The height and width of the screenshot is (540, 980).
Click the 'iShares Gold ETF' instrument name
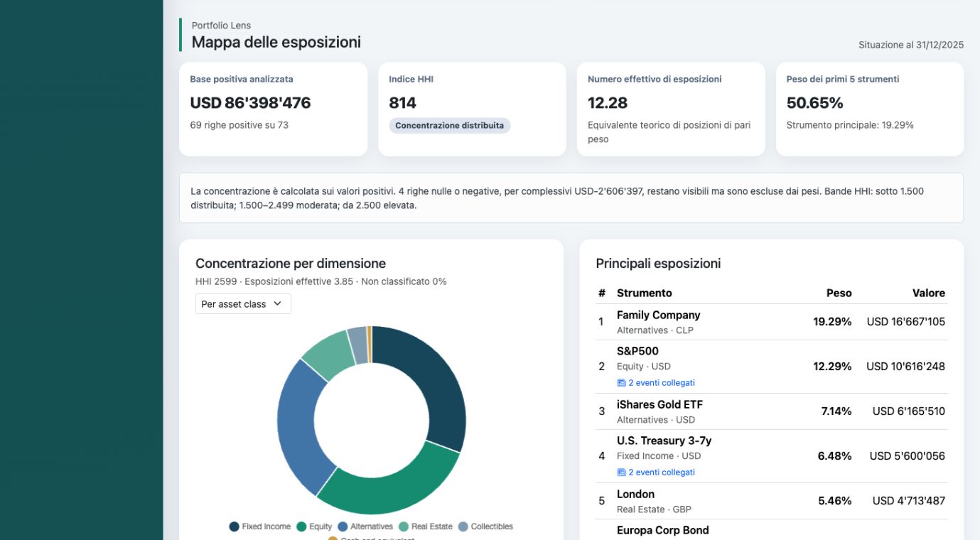(659, 404)
